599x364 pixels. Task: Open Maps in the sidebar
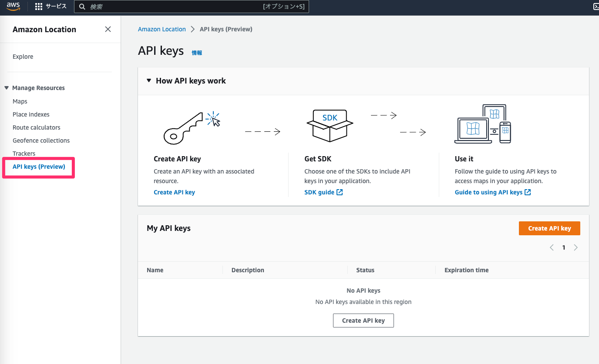point(20,101)
